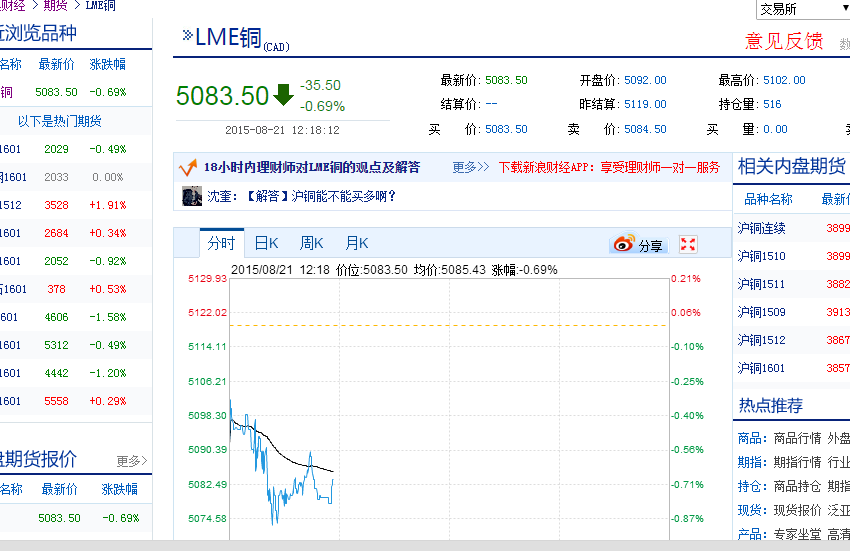The width and height of the screenshot is (850, 551).
Task: Switch to the 日K chart tab
Action: pyautogui.click(x=266, y=243)
